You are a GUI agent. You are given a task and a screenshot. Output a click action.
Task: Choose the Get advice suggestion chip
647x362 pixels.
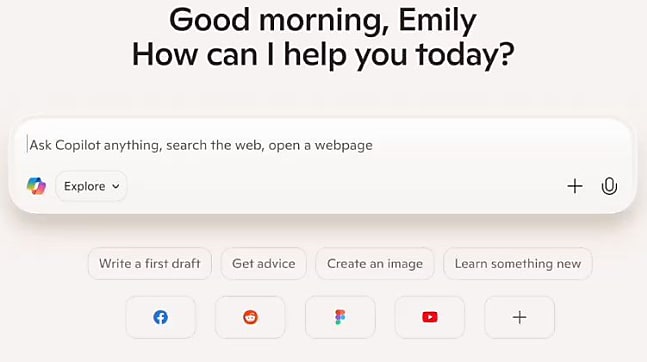[264, 263]
